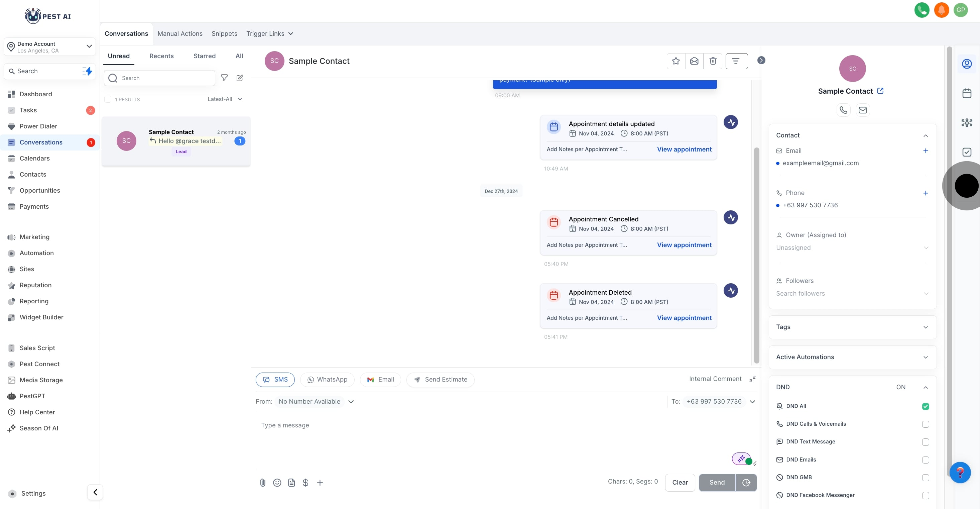
Task: Click View appointment on Appointment Cancelled card
Action: click(x=684, y=245)
